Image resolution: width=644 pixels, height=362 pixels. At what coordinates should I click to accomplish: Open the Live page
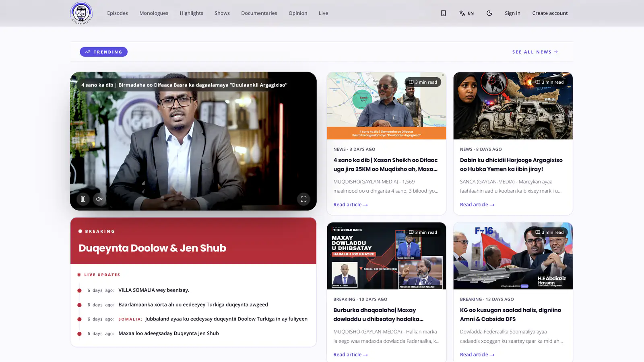click(323, 13)
